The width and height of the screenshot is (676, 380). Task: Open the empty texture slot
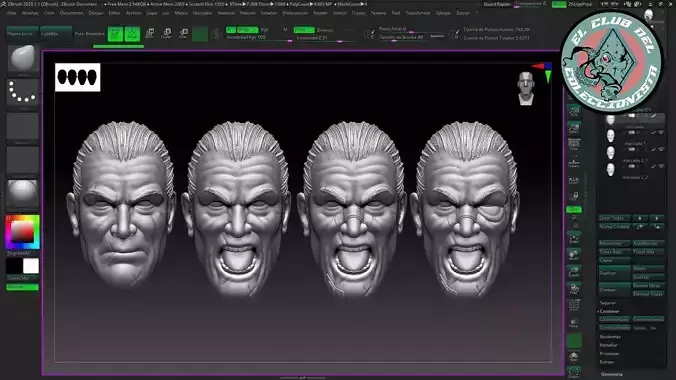pos(22,160)
